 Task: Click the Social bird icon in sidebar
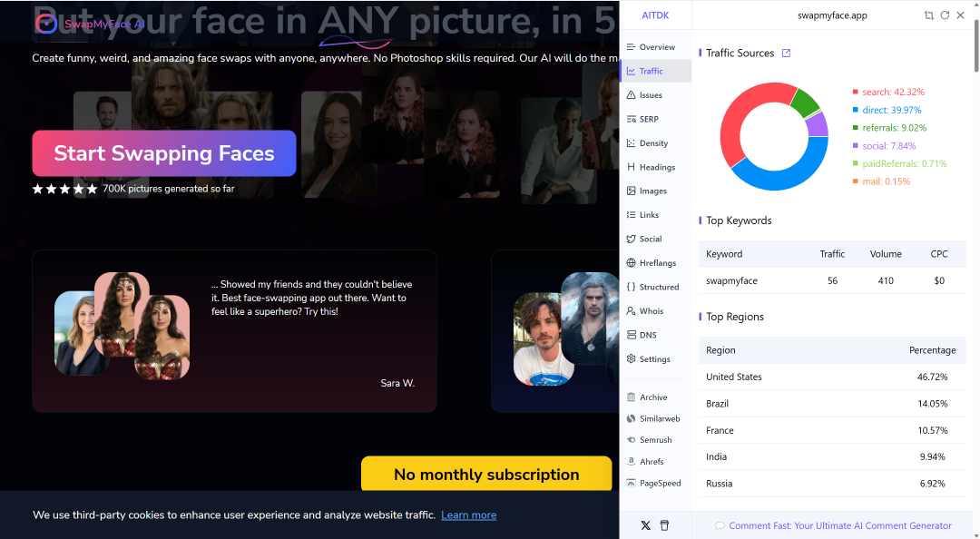click(x=632, y=239)
